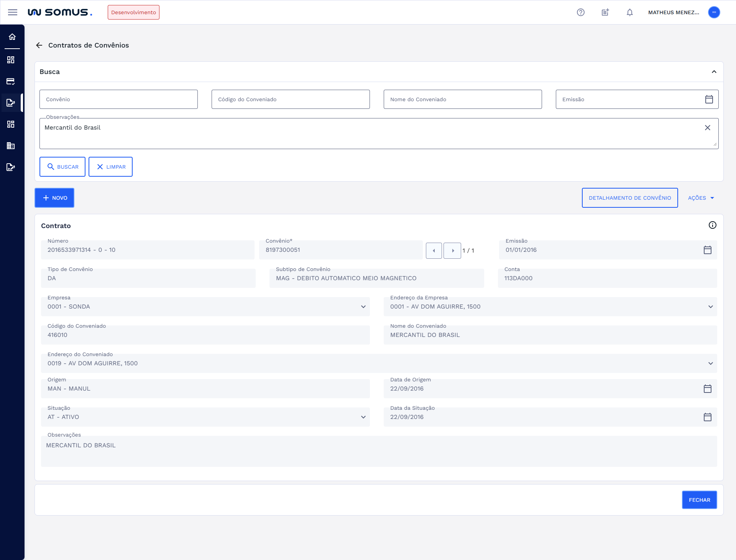
Task: Open the Empresa dropdown
Action: click(x=363, y=307)
